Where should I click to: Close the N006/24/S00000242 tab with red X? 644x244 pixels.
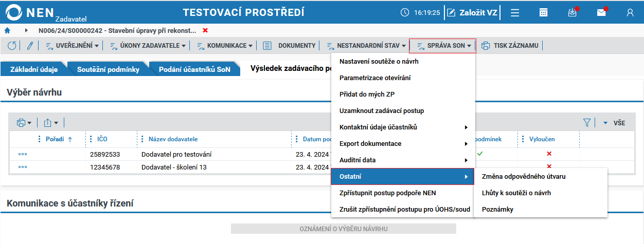click(x=205, y=31)
